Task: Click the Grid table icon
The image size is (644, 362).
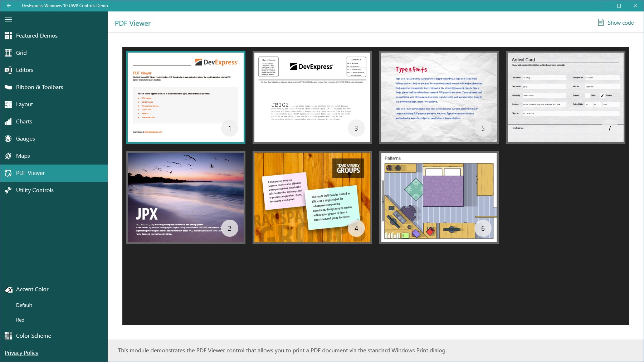Action: click(8, 53)
